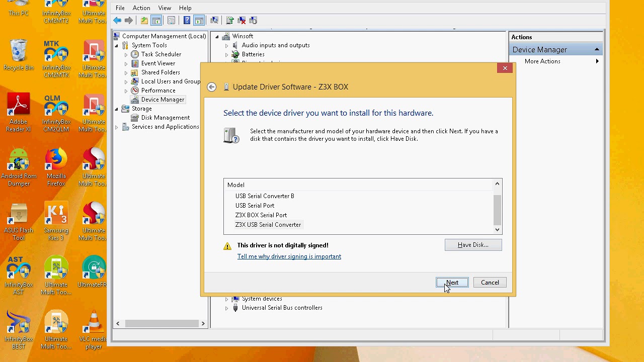This screenshot has height=362, width=644.
Task: Click the Cancel button
Action: click(490, 283)
